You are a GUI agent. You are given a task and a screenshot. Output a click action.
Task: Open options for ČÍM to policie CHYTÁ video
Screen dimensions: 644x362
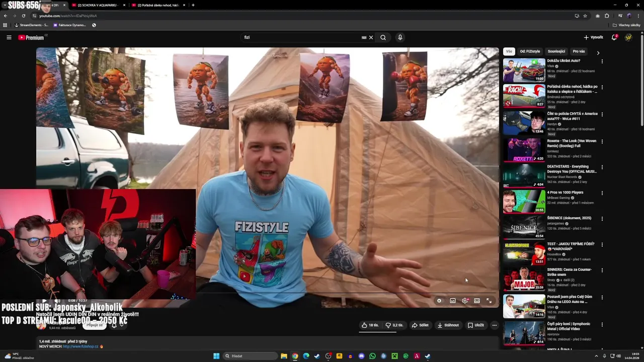(x=602, y=114)
